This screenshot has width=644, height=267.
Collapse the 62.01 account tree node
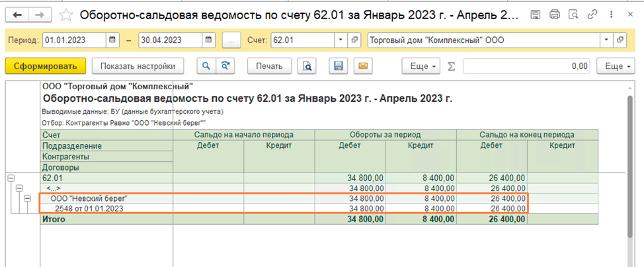11,178
